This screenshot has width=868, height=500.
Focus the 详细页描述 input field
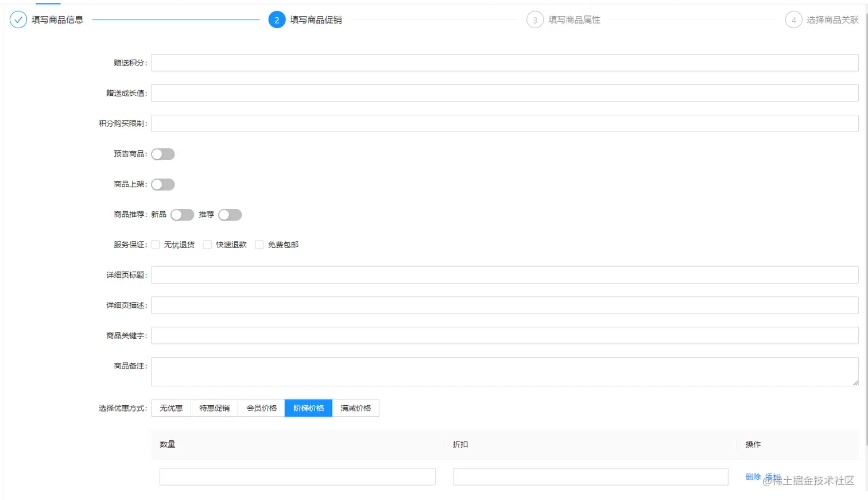[505, 305]
